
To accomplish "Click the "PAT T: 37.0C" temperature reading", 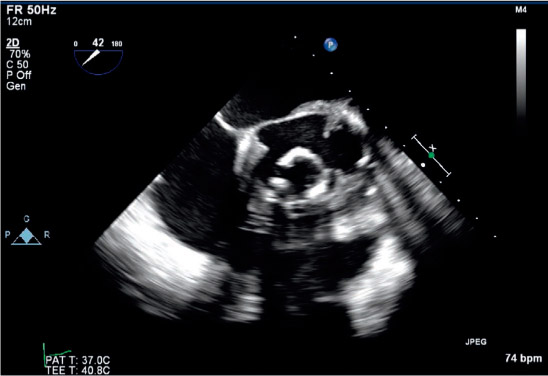I will [x=78, y=360].
